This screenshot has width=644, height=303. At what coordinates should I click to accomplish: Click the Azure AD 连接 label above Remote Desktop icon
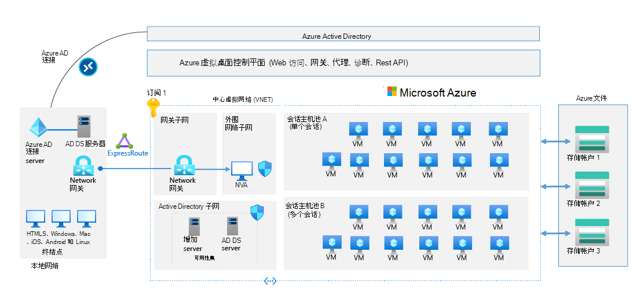54,56
